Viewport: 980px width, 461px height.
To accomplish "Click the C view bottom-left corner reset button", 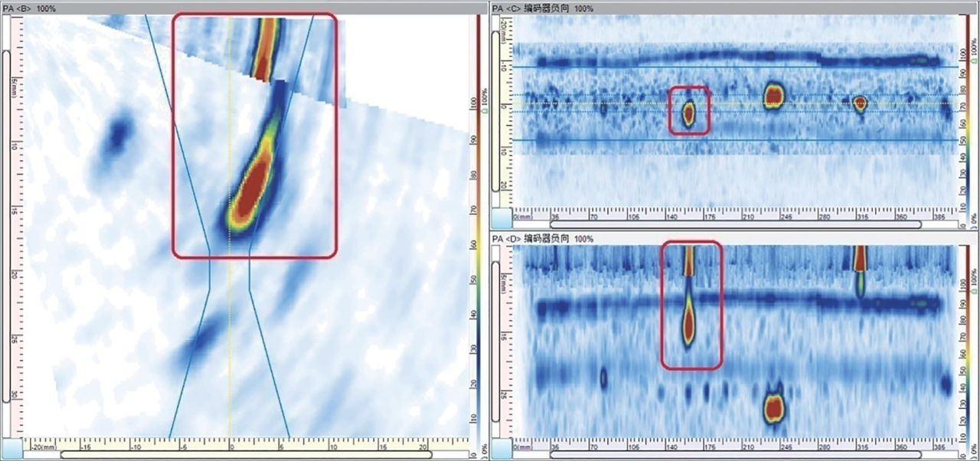I will [500, 217].
